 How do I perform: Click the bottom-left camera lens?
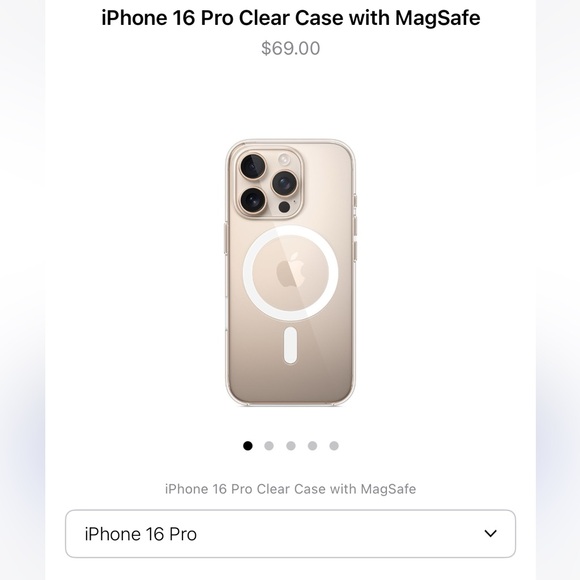point(253,202)
